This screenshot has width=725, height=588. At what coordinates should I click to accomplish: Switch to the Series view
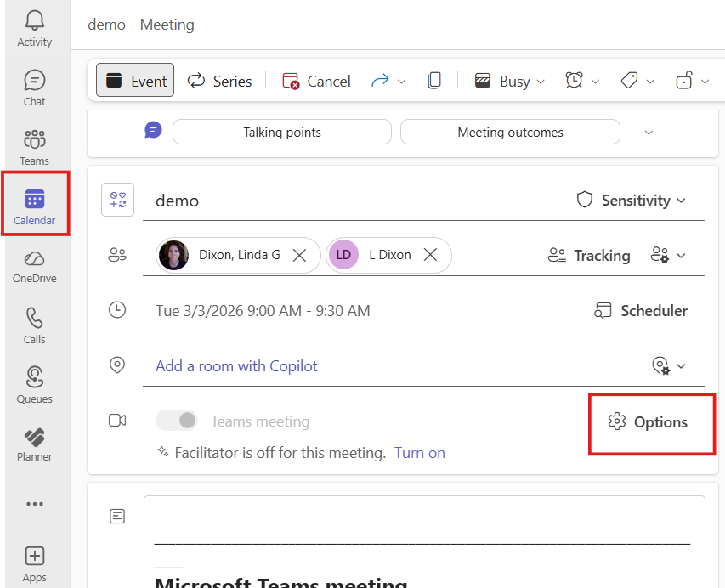pyautogui.click(x=220, y=81)
